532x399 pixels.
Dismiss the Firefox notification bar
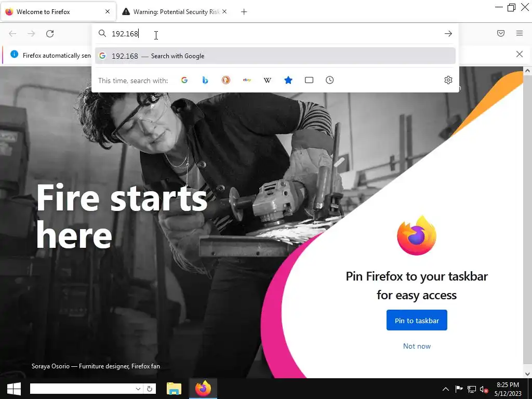tap(519, 54)
